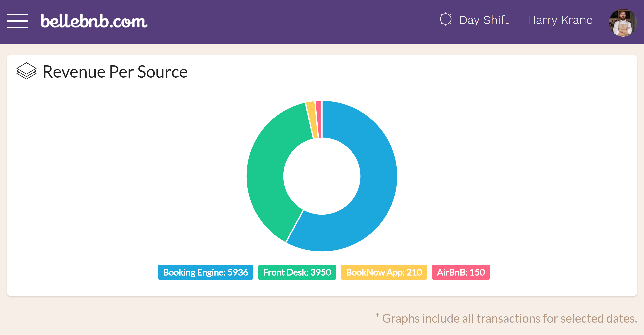Viewport: 644px width, 335px height.
Task: Toggle the AirBnB: 150 legend badge
Action: (x=461, y=272)
